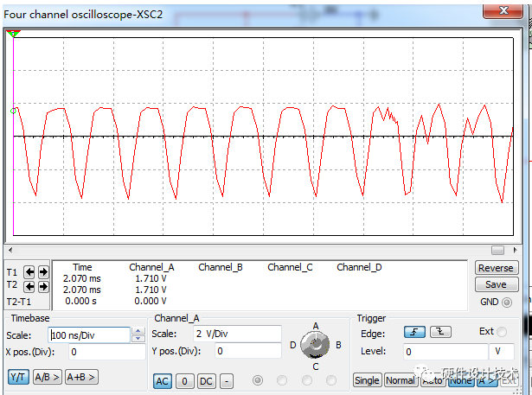The height and width of the screenshot is (395, 532).
Task: Move cursor T1 left with arrow
Action: (x=29, y=272)
